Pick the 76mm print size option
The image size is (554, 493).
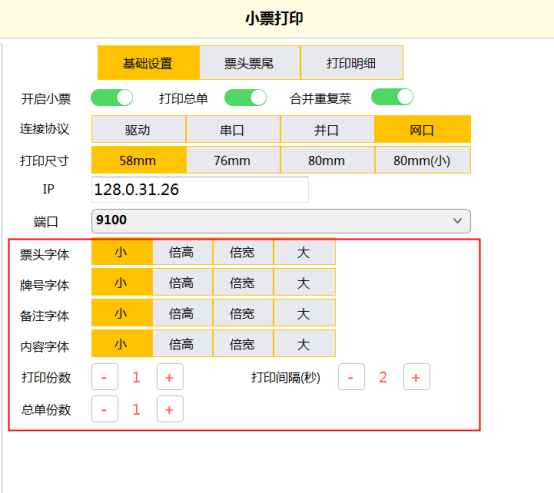(233, 160)
